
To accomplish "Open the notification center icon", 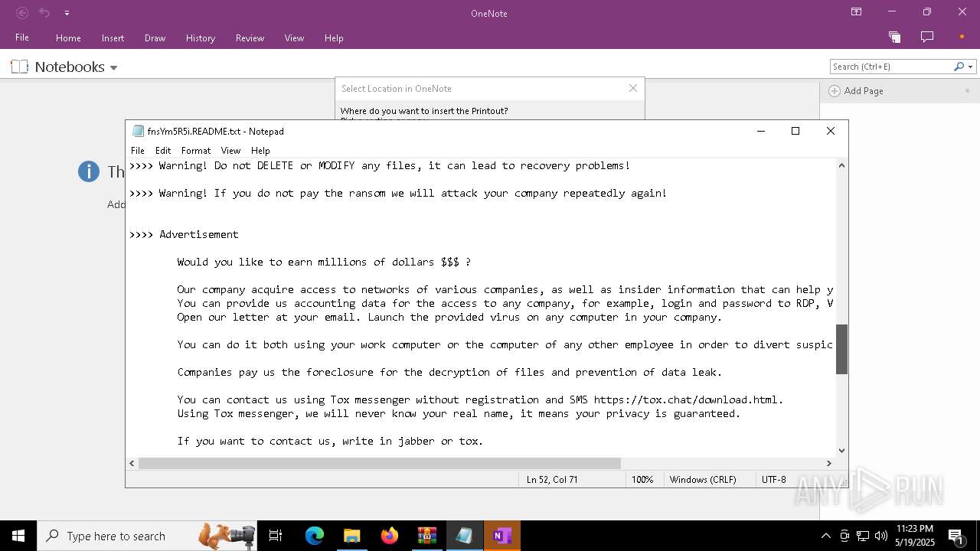I will pyautogui.click(x=956, y=536).
